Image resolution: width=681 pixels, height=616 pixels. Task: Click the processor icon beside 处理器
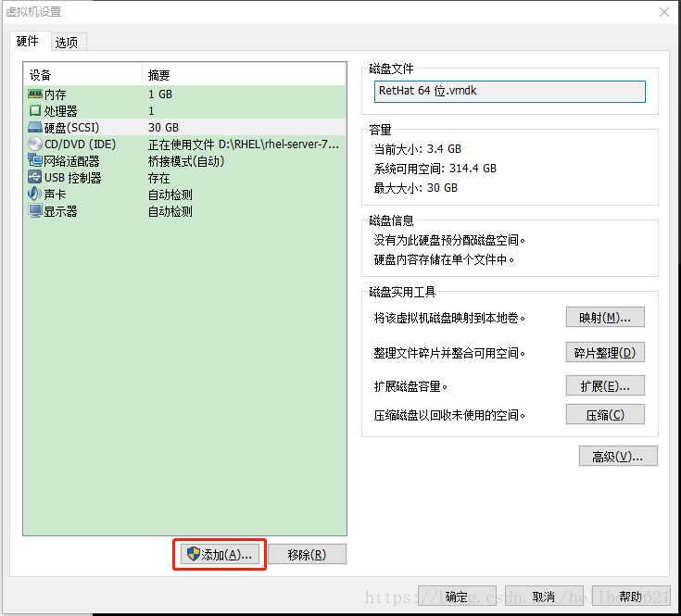35,111
